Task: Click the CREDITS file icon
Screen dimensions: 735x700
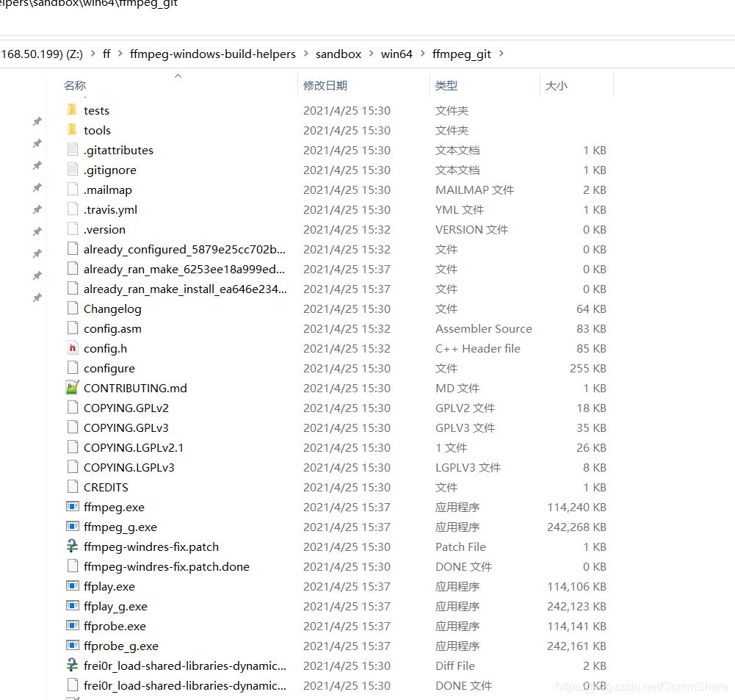Action: 72,487
